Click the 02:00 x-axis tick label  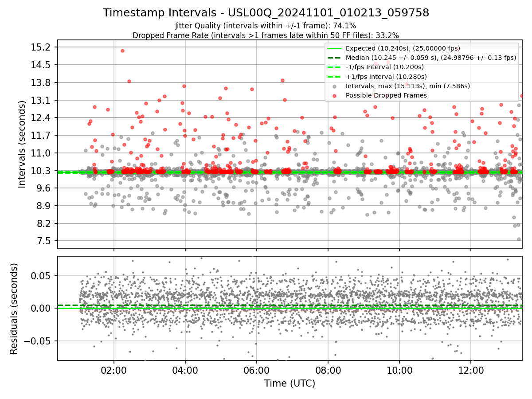coord(114,371)
